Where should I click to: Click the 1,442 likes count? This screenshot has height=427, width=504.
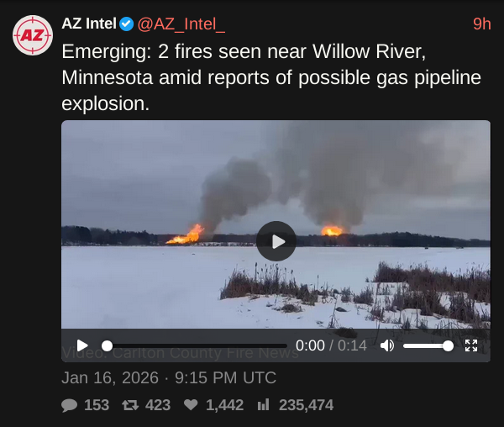[224, 405]
